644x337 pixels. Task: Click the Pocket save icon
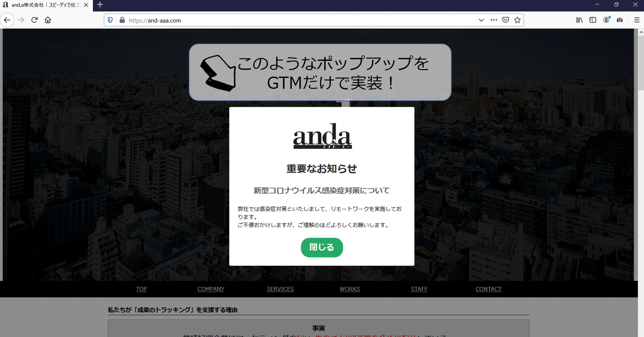(505, 20)
